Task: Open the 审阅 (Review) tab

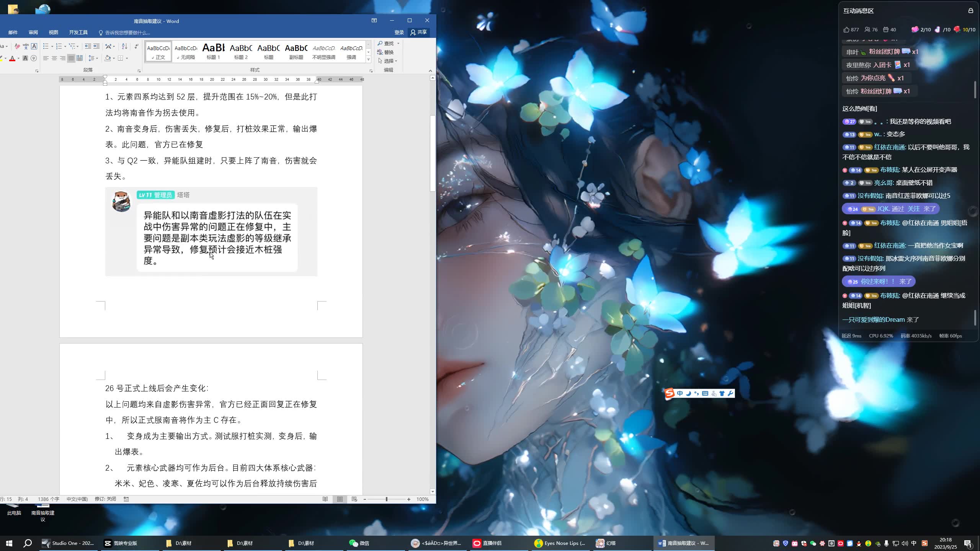Action: [33, 33]
